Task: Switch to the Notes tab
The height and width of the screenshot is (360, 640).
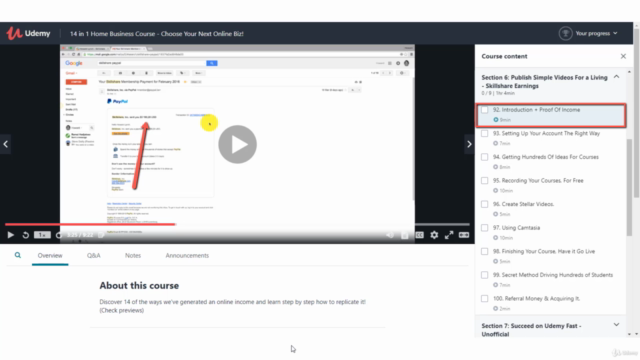Action: click(133, 256)
